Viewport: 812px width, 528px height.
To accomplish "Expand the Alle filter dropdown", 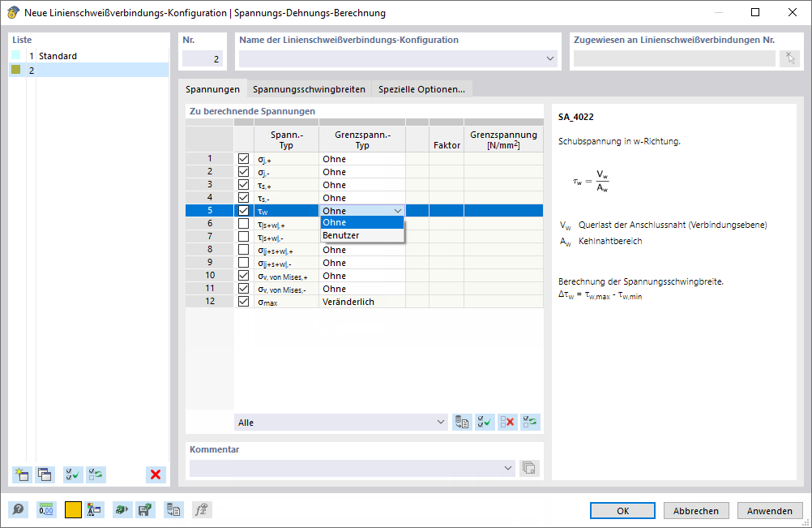I will (441, 423).
